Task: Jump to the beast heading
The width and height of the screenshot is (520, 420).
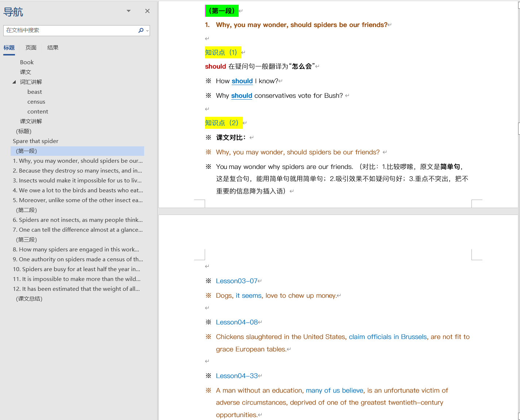Action: click(35, 92)
